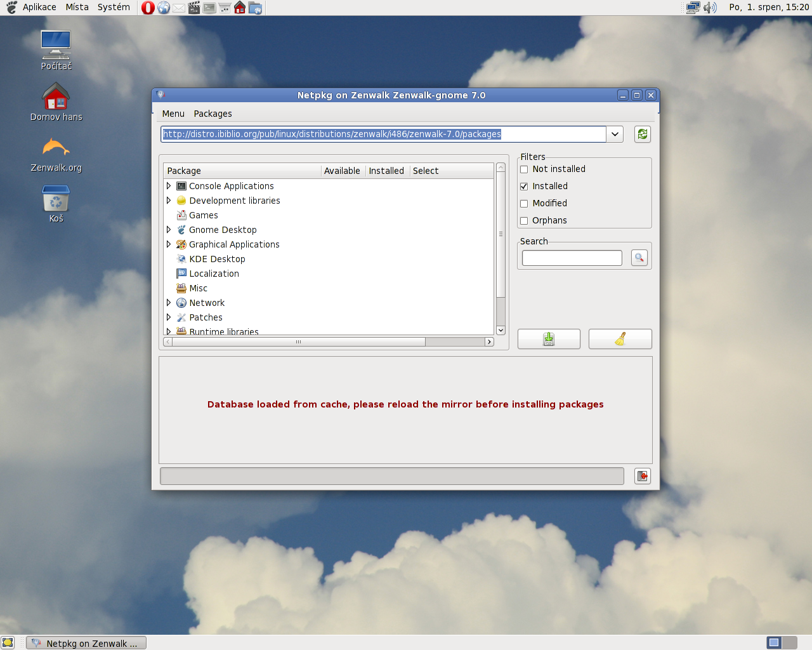Open the Packages menu

click(x=213, y=114)
